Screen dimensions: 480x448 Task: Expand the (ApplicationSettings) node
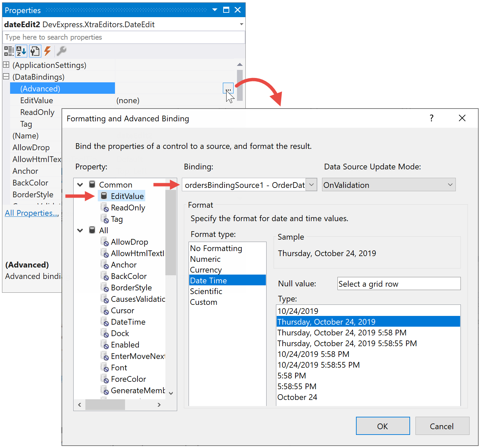(x=6, y=65)
